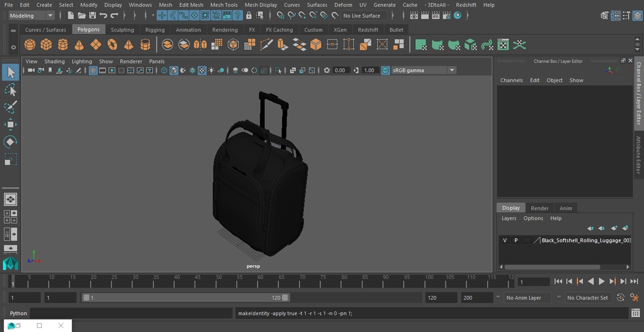The image size is (644, 332).
Task: Play the animation forwards
Action: click(x=602, y=281)
